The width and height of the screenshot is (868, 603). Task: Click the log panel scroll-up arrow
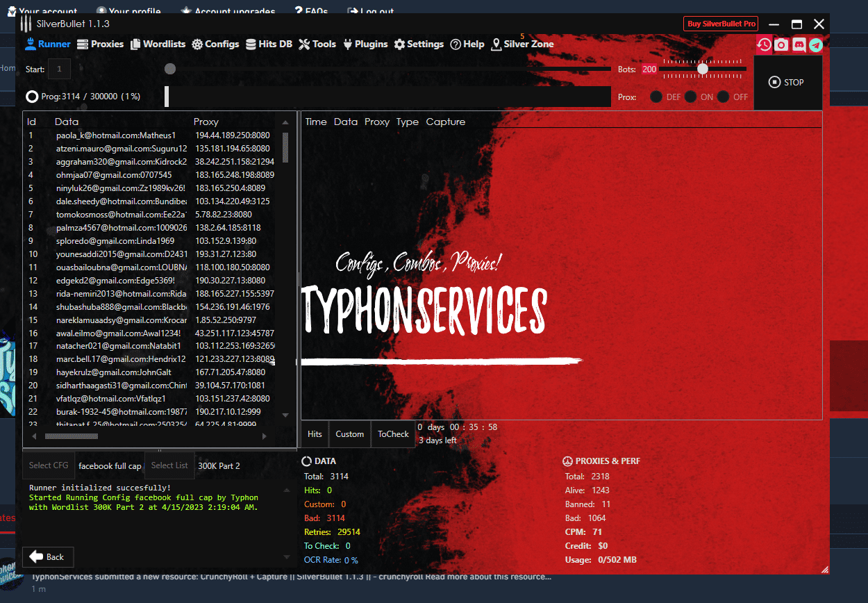287,489
